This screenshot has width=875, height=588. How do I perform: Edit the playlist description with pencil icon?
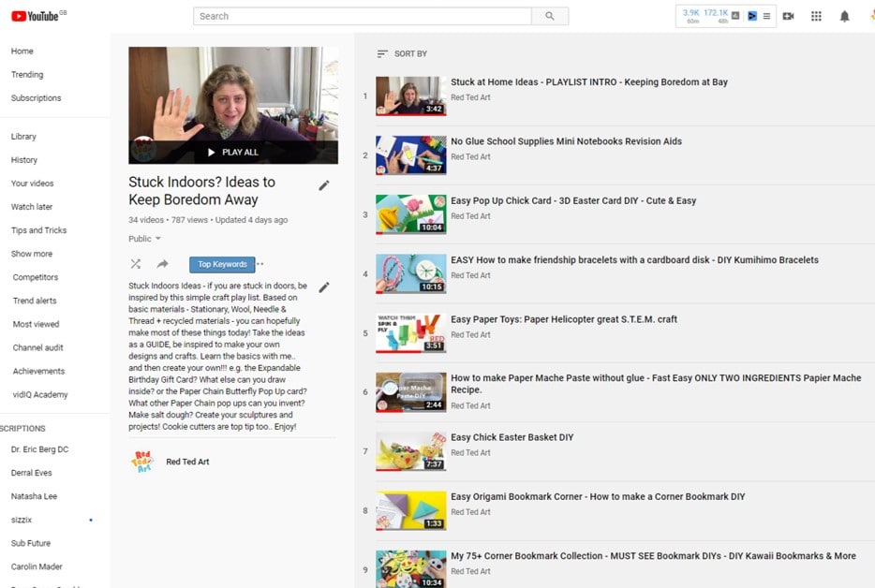[x=323, y=287]
